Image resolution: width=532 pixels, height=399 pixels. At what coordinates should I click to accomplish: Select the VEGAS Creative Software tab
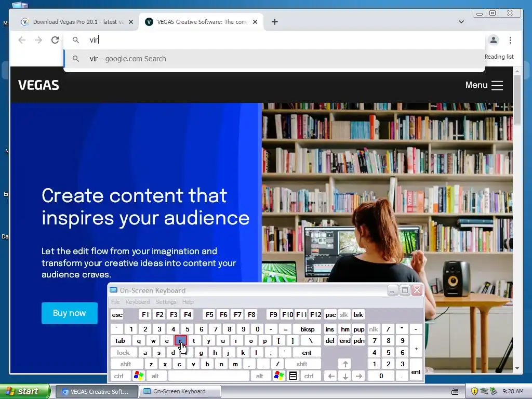[x=201, y=22]
